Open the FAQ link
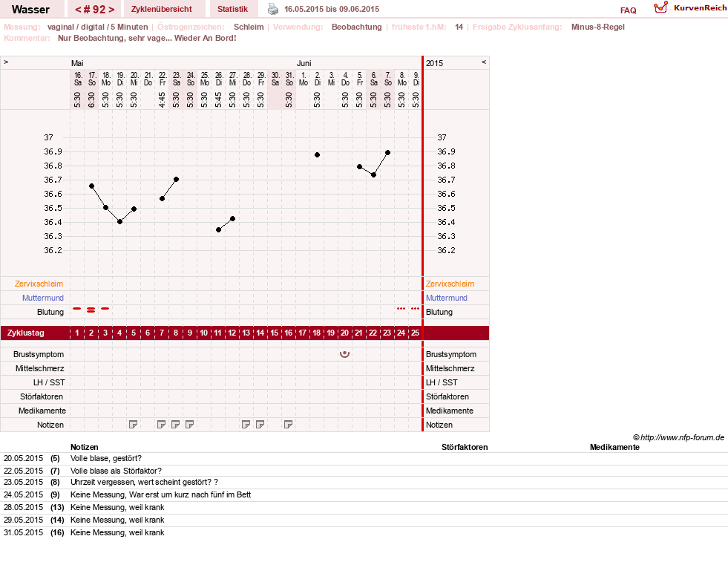Image resolution: width=728 pixels, height=565 pixels. [x=628, y=10]
